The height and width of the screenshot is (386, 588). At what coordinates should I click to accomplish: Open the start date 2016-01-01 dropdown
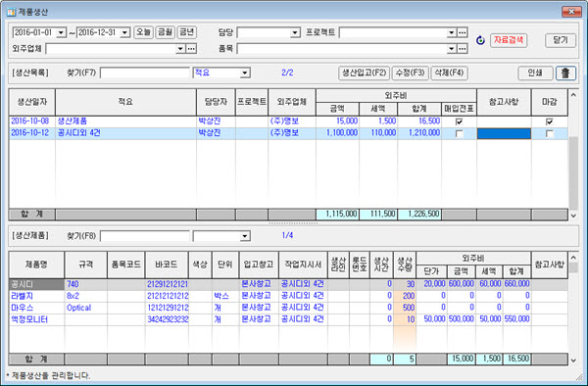point(61,32)
